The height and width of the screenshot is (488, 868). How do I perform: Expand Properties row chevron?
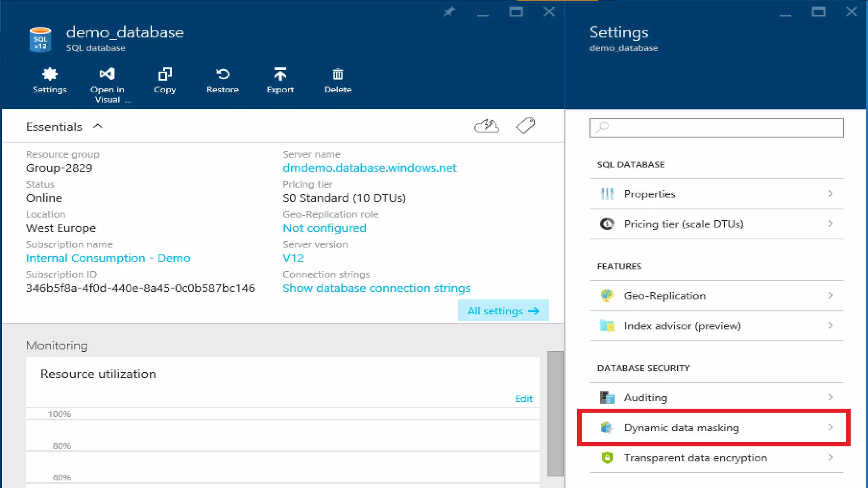tap(830, 194)
